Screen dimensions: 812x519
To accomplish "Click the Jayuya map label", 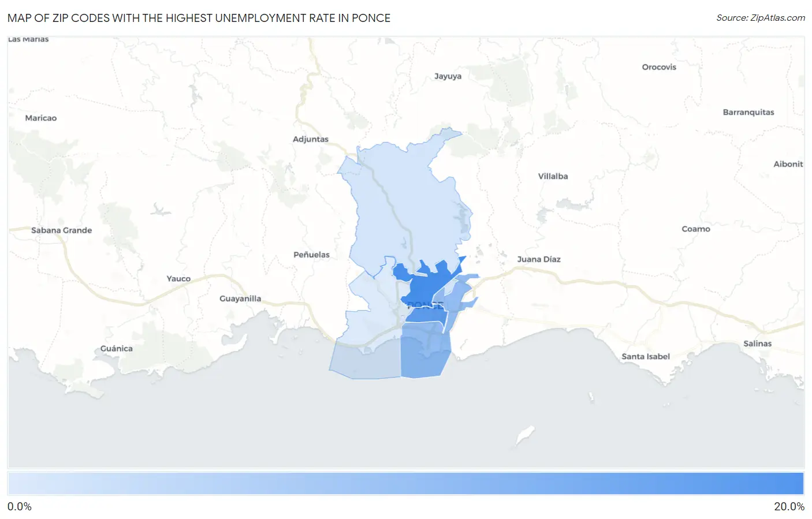I will point(448,76).
